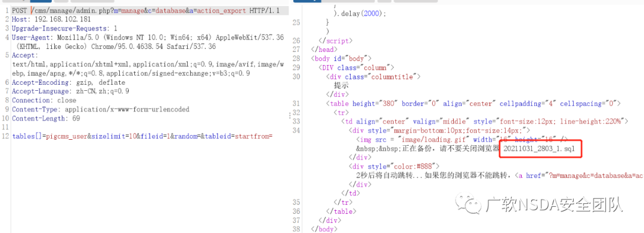Click line number 12 in request gutter
644x233 pixels.
[x=5, y=136]
